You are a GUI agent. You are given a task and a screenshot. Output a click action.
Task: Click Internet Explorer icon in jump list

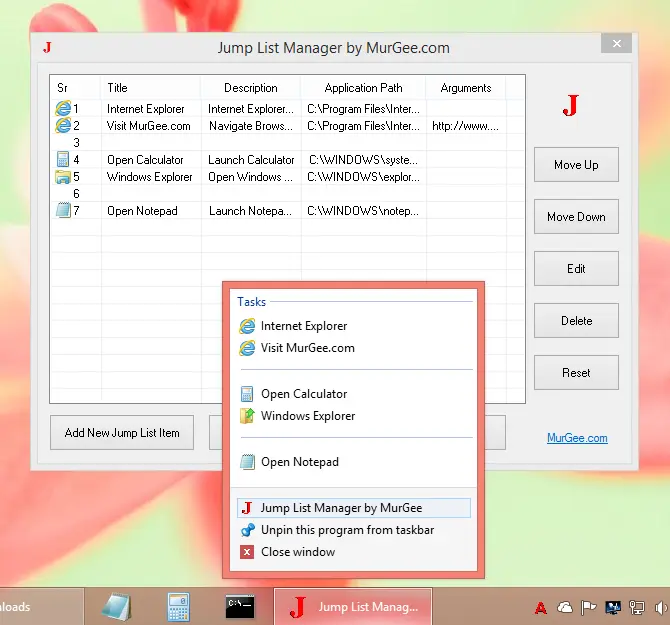247,326
